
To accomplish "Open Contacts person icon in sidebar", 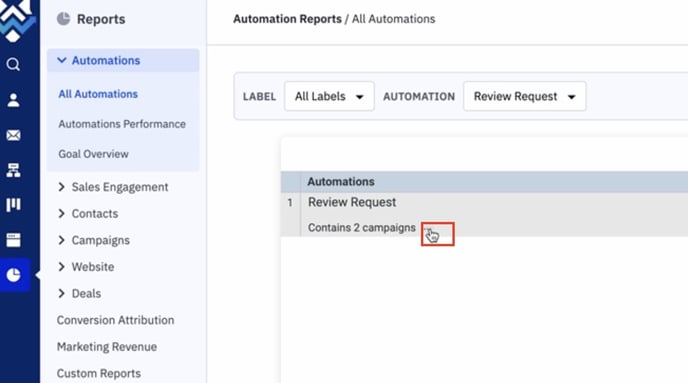I will 13,100.
